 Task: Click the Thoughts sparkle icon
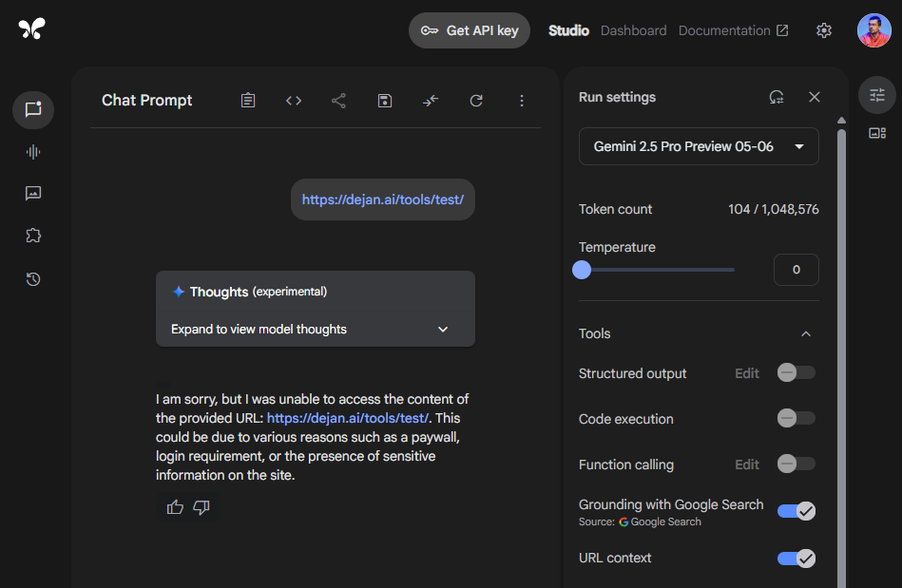179,292
